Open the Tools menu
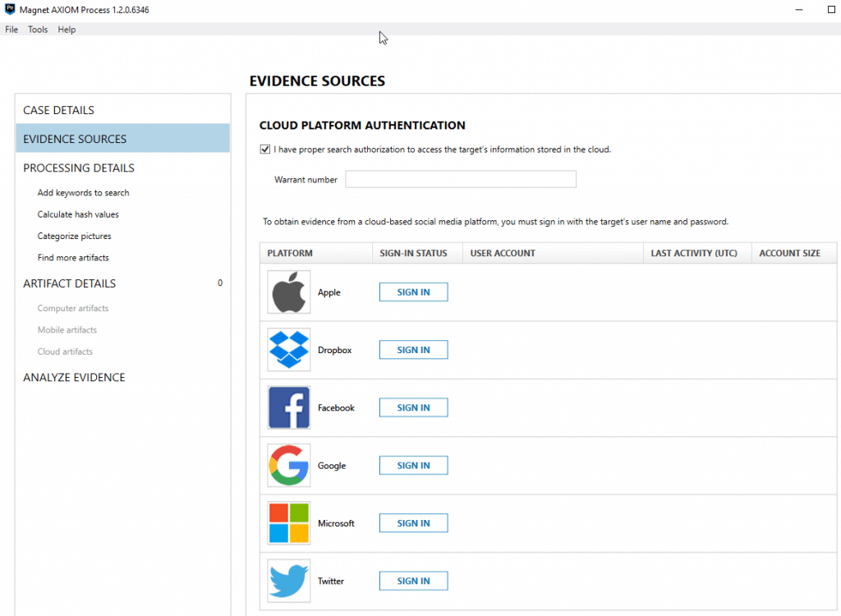Screen dimensions: 841x616 [x=38, y=30]
